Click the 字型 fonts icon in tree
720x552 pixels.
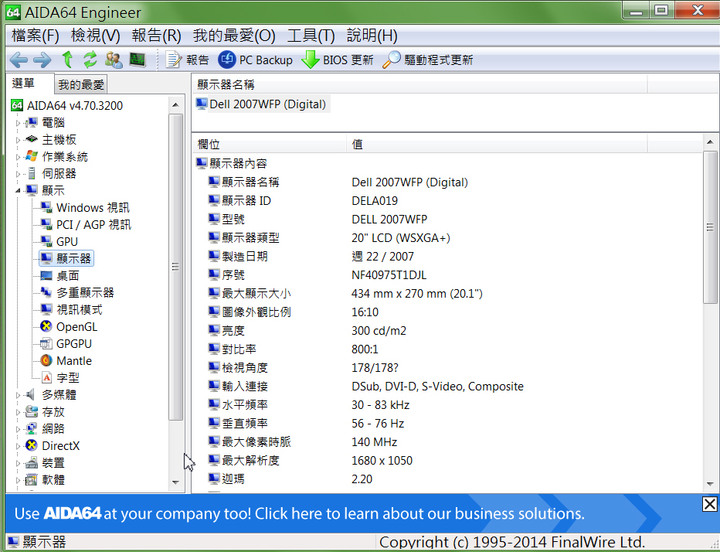[x=46, y=377]
